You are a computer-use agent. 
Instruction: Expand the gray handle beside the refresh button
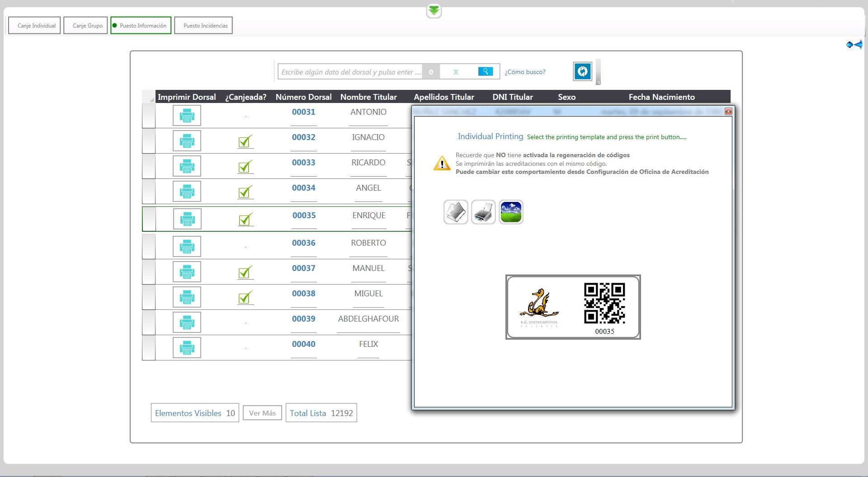[x=598, y=72]
